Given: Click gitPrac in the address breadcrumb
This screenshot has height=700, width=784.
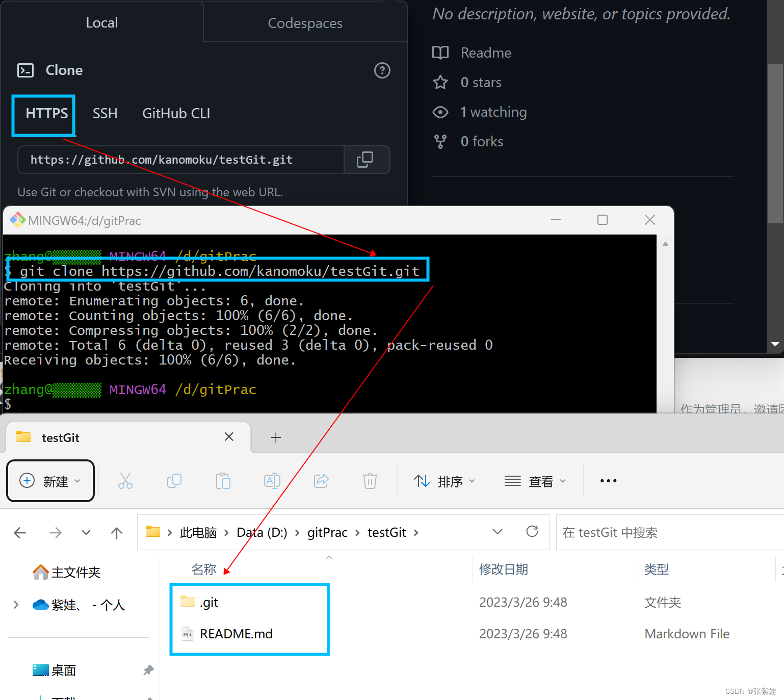Looking at the screenshot, I should [327, 533].
